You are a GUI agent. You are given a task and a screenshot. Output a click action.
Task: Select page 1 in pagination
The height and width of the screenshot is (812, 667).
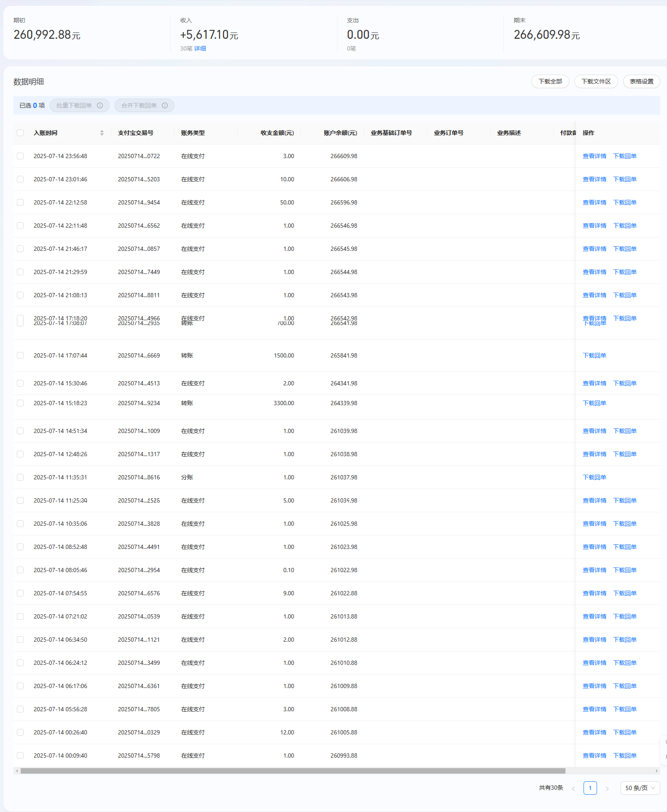tap(590, 788)
